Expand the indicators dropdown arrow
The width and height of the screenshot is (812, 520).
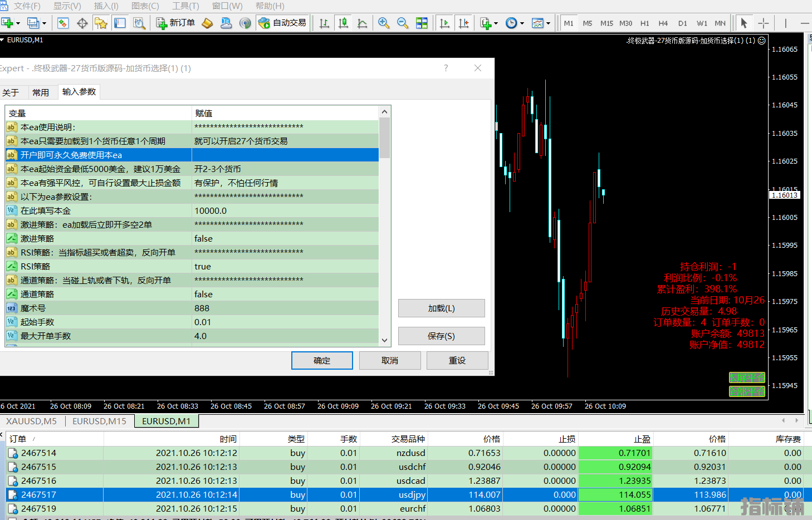[x=496, y=23]
